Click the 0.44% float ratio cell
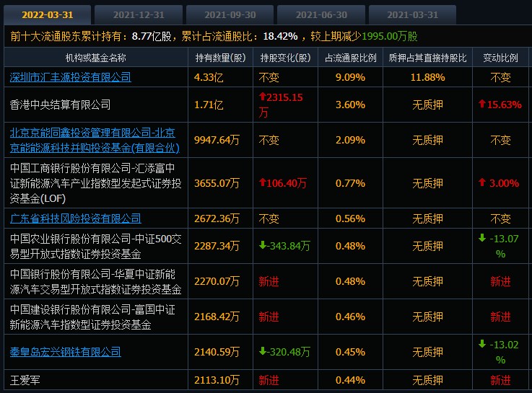 [351, 381]
